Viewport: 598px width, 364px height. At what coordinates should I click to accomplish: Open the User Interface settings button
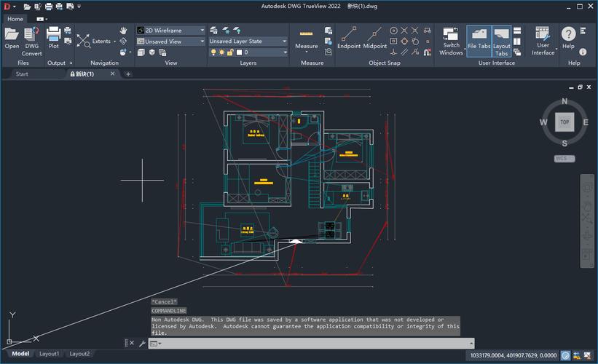543,41
